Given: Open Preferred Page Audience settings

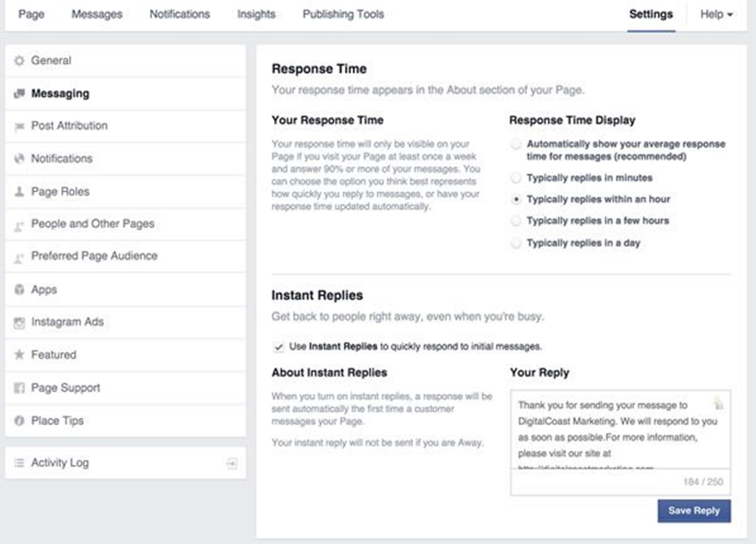Looking at the screenshot, I should pyautogui.click(x=94, y=256).
